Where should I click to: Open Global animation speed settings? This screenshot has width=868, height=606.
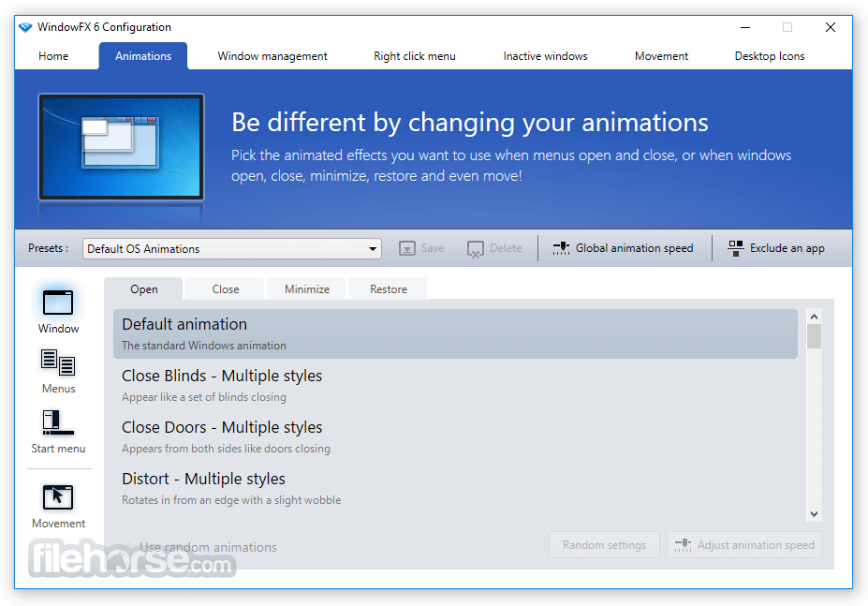point(623,248)
